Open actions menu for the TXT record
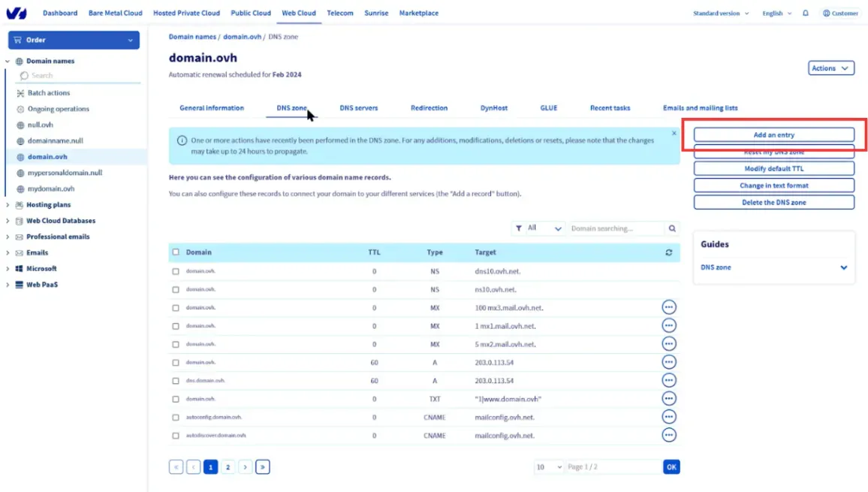868x492 pixels. click(x=669, y=399)
